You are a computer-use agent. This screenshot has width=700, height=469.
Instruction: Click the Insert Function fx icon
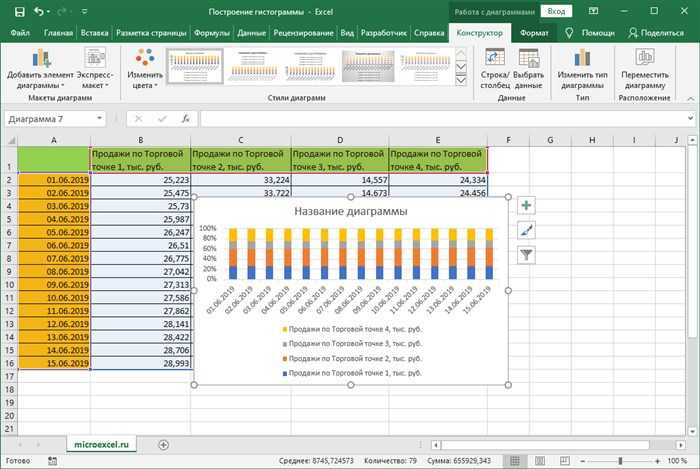(x=186, y=119)
